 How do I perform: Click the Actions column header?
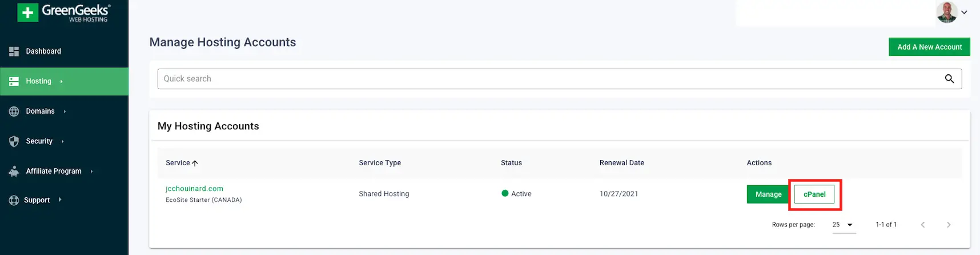point(759,163)
